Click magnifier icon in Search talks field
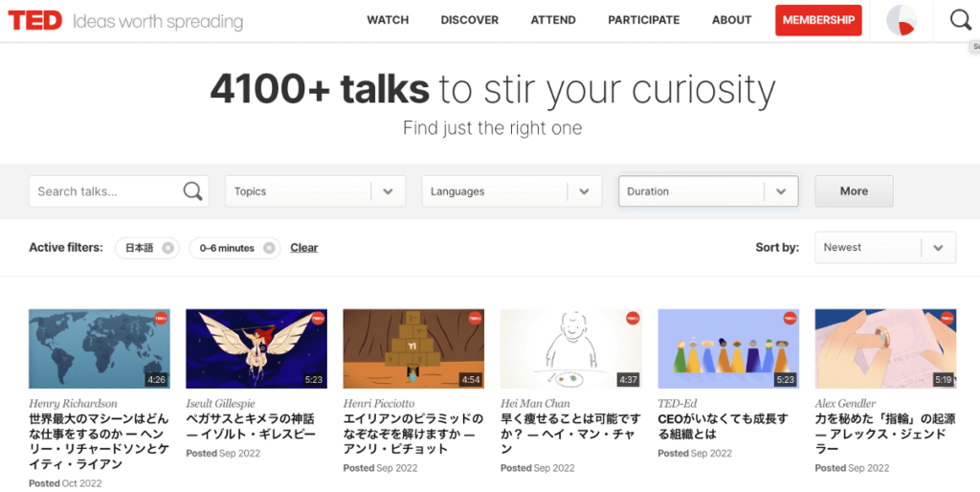Screen dimensions: 980x492 (x=192, y=191)
